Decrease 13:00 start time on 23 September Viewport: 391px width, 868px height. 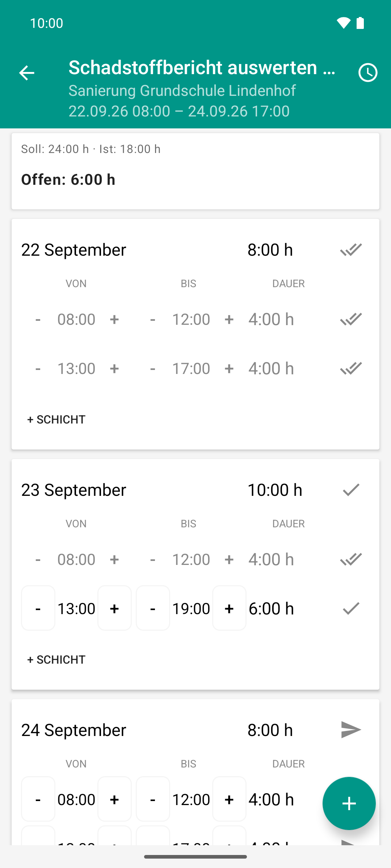tap(38, 608)
